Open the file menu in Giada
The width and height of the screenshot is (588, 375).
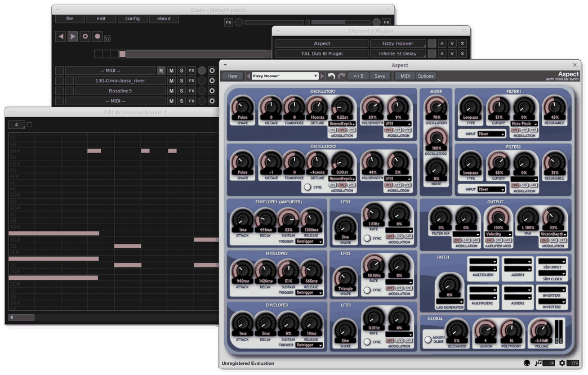pyautogui.click(x=70, y=19)
